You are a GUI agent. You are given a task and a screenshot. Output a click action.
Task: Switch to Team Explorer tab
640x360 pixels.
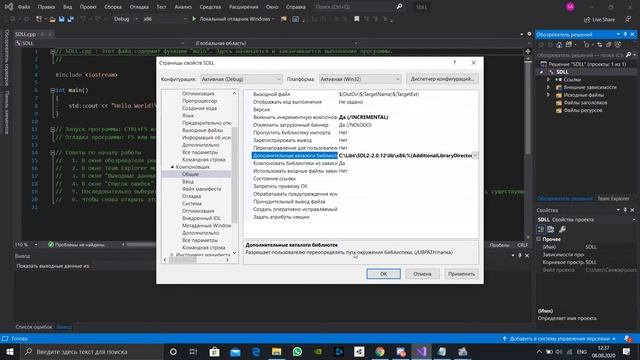pyautogui.click(x=613, y=198)
